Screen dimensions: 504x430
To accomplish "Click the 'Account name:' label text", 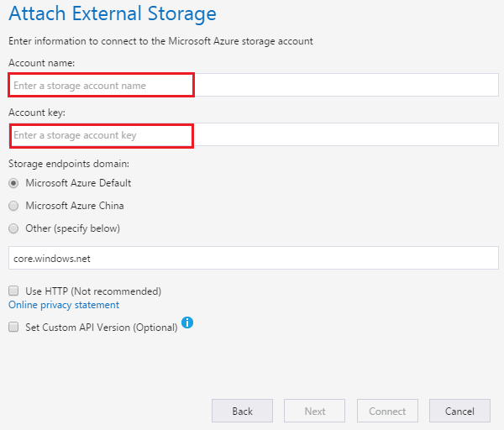I will pos(41,63).
